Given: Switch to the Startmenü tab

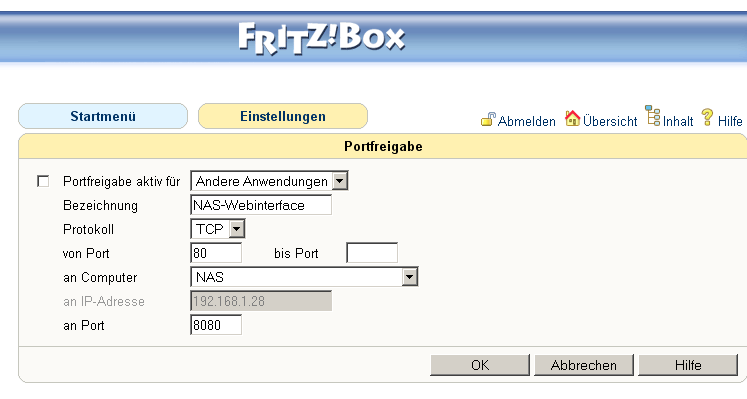Looking at the screenshot, I should pos(103,116).
